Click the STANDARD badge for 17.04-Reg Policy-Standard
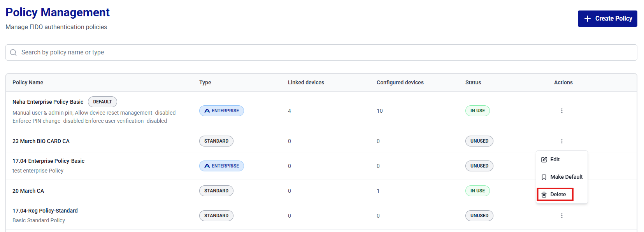The height and width of the screenshot is (232, 644). pyautogui.click(x=216, y=216)
